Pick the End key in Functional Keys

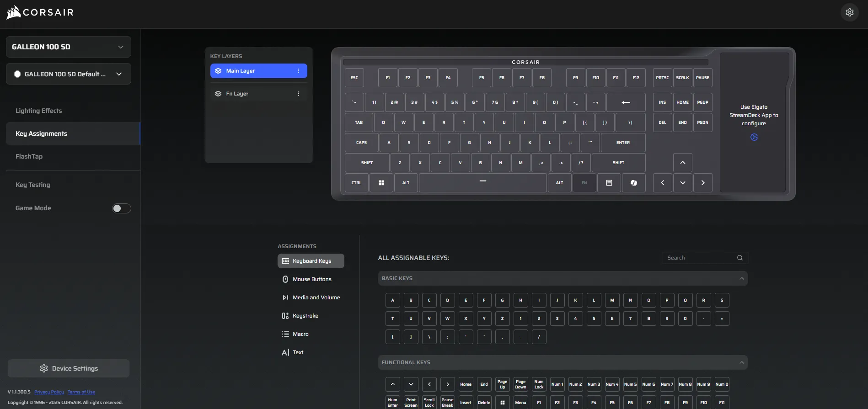484,384
